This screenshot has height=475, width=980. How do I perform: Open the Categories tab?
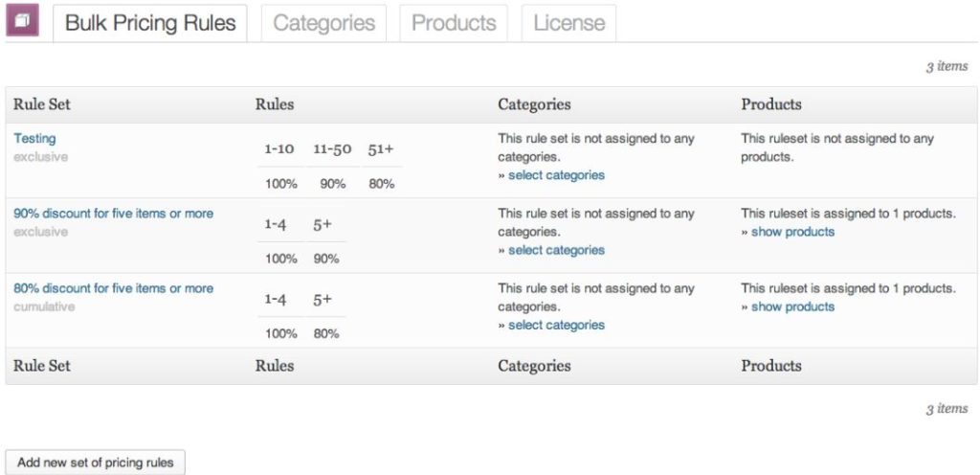pos(323,23)
